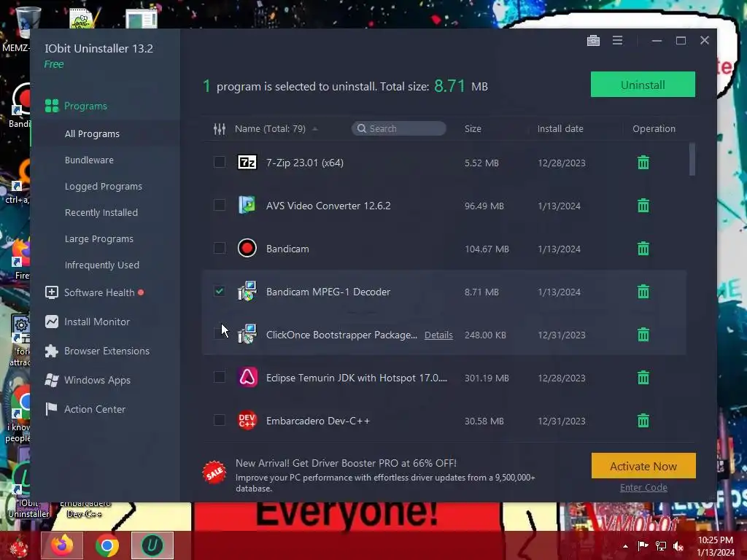Check the 7-Zip 23.01 checkbox
This screenshot has width=747, height=560.
point(219,162)
